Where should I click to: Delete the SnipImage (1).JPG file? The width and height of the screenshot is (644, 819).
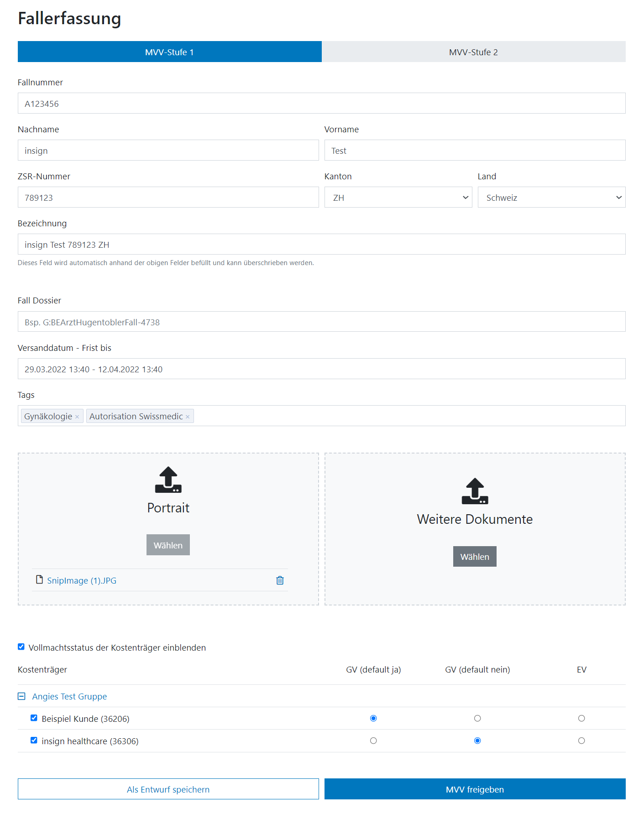coord(280,580)
